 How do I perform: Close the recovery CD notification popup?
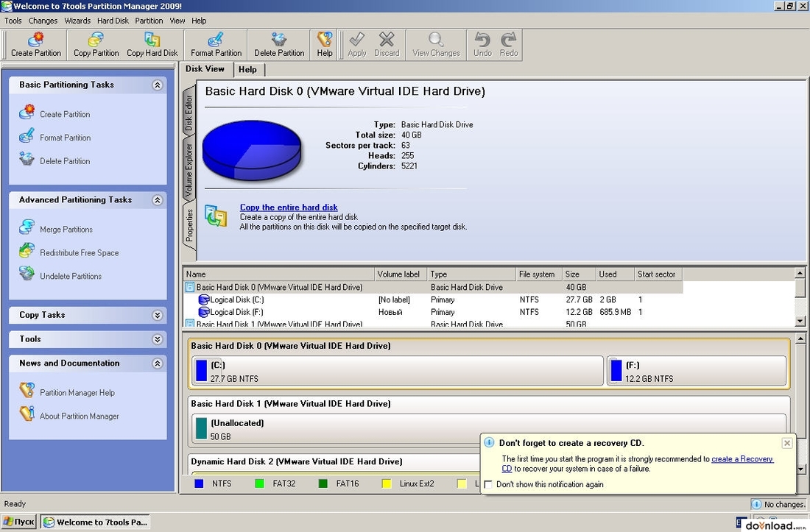pos(786,443)
